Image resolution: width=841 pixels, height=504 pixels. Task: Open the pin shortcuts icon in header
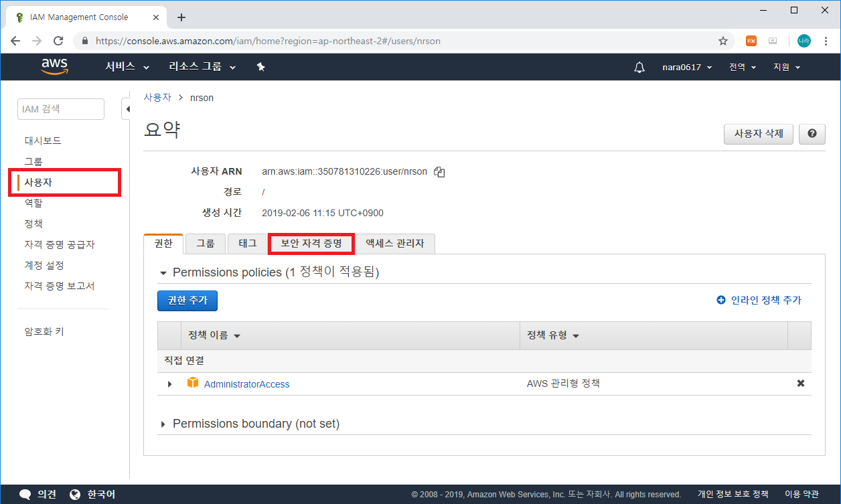260,67
